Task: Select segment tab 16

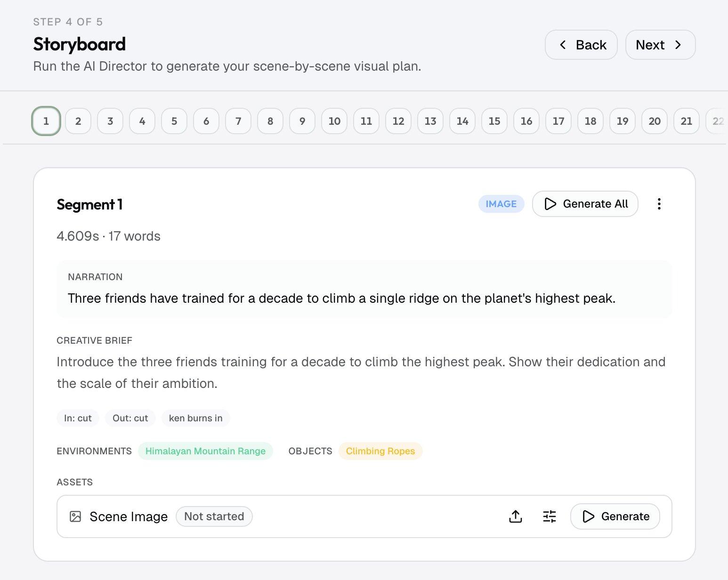Action: (x=526, y=121)
